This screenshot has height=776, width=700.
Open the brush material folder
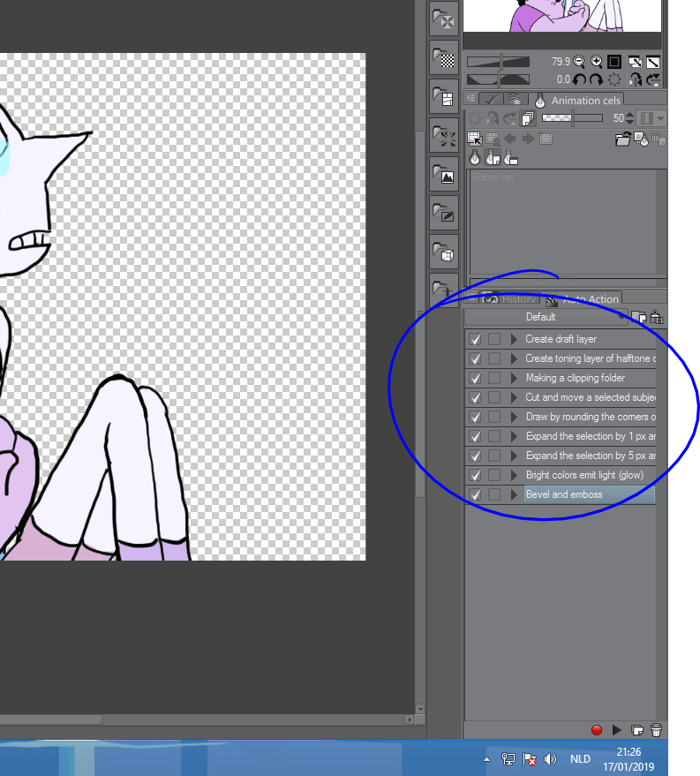coord(444,214)
